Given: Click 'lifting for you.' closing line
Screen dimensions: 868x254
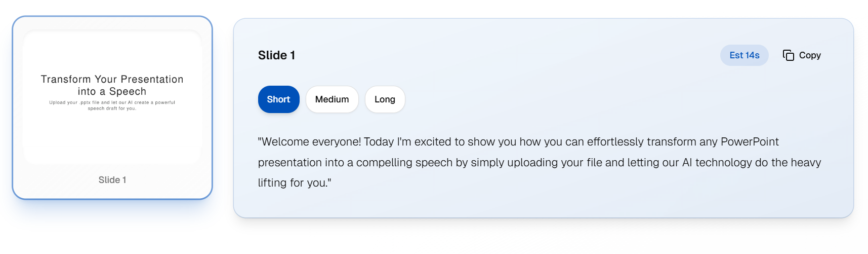Looking at the screenshot, I should pos(294,183).
